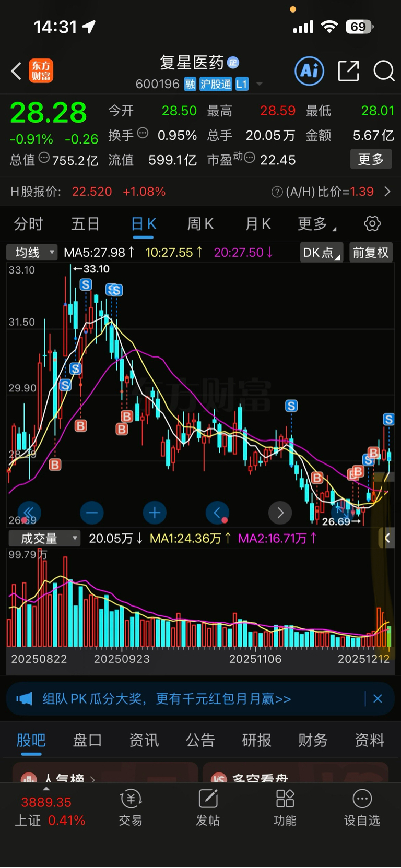This screenshot has width=401, height=868.
Task: Tap the MA5:27.98 label
Action: (x=99, y=253)
